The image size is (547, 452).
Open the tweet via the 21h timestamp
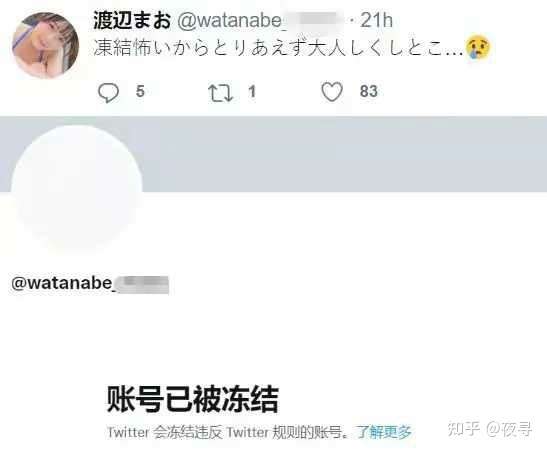coord(376,20)
